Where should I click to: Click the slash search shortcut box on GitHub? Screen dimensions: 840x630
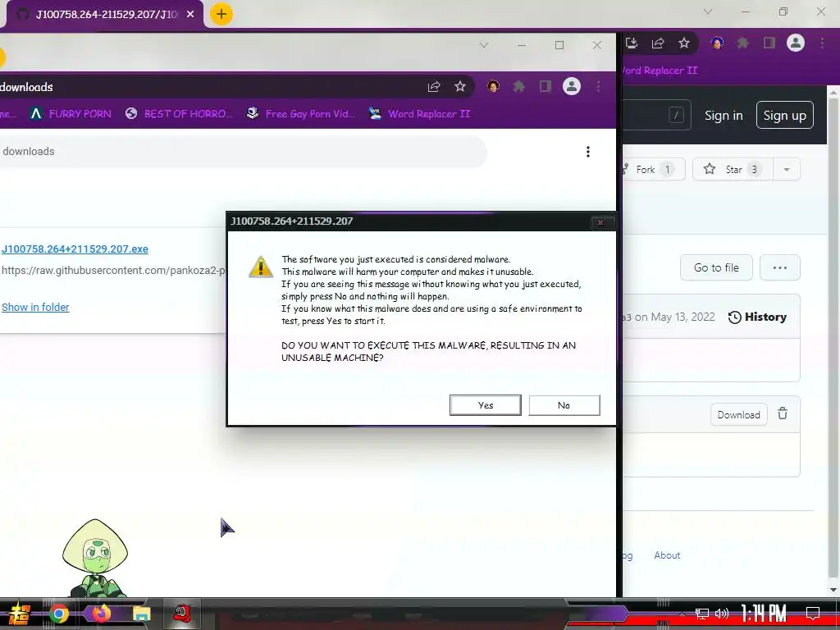click(x=676, y=115)
